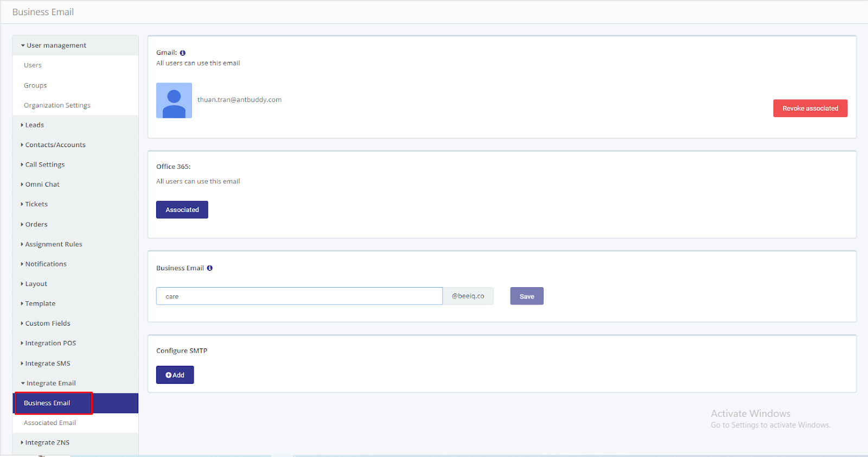Revoke the associated Gmail account
The width and height of the screenshot is (868, 457).
[810, 108]
